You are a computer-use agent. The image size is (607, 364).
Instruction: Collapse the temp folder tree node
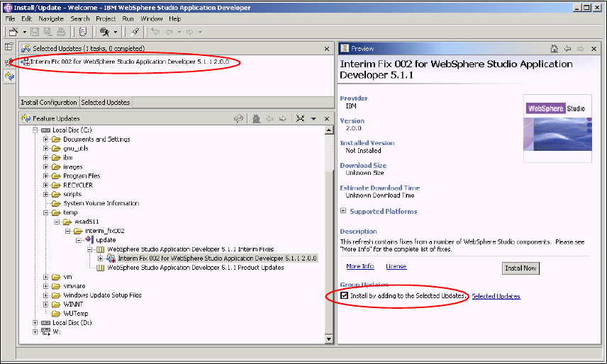pyautogui.click(x=46, y=212)
